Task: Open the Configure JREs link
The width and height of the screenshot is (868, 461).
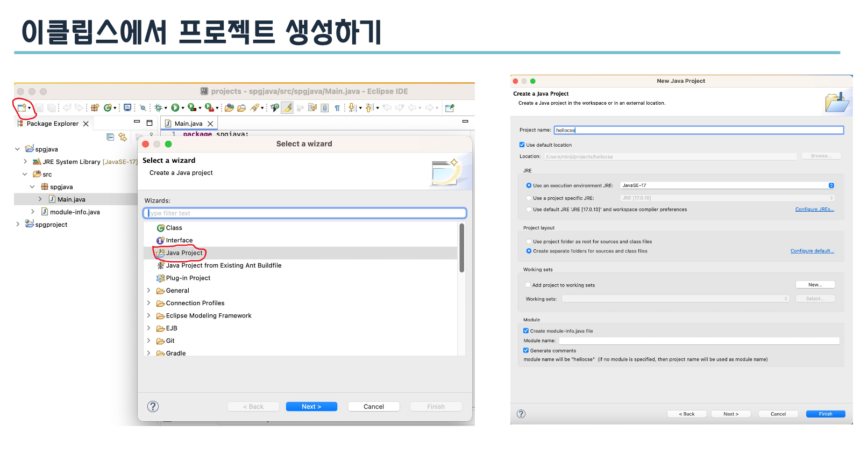Action: [x=815, y=210]
